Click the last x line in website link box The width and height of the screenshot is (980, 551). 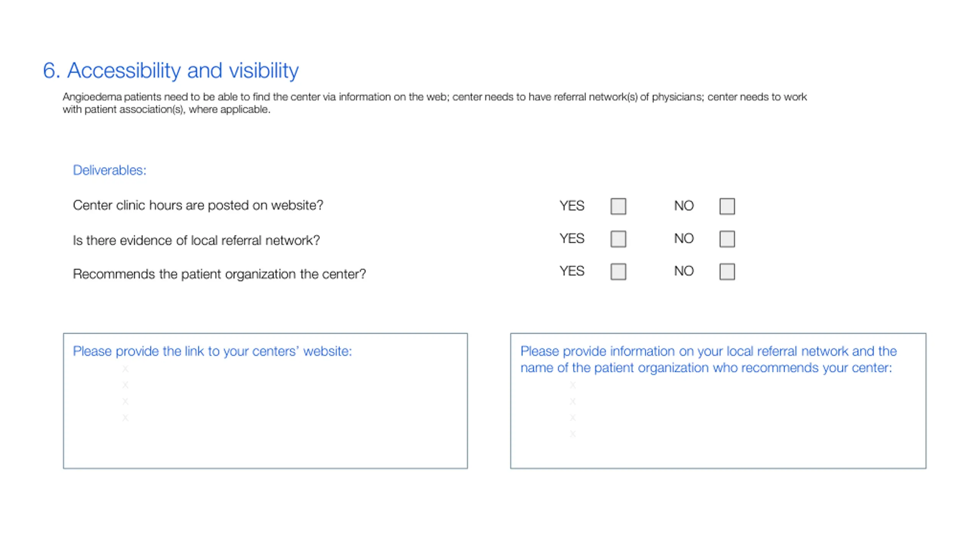click(x=125, y=418)
